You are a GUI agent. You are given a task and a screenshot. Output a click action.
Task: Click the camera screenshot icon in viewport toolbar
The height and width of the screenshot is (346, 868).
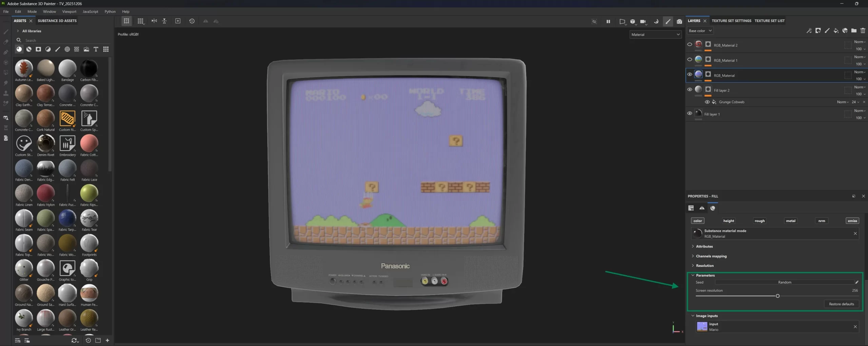679,21
